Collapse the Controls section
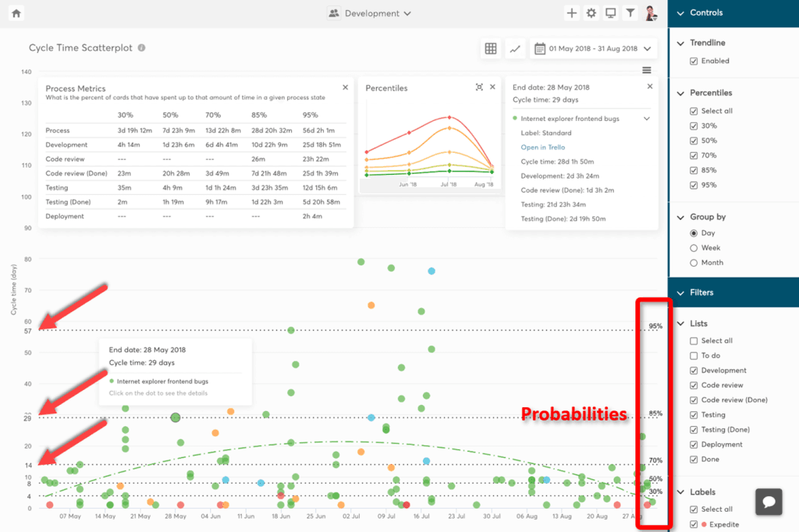The image size is (799, 532). [680, 13]
